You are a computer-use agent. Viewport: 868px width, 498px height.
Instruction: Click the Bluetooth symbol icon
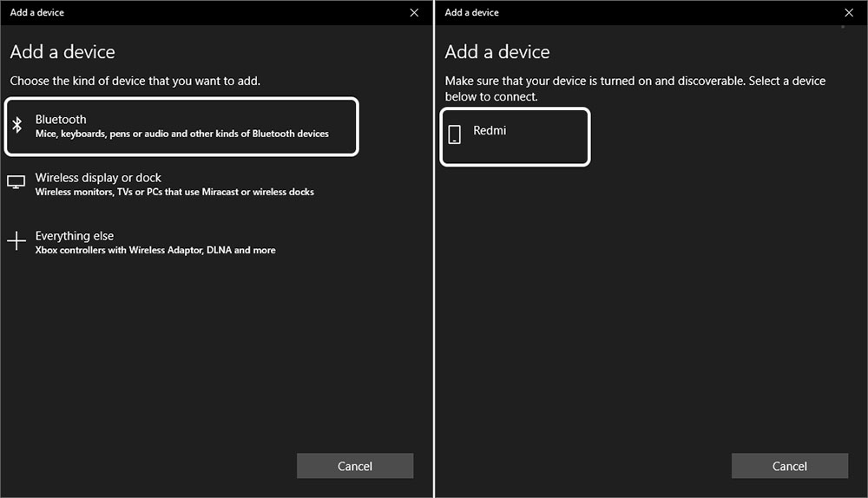pyautogui.click(x=16, y=126)
